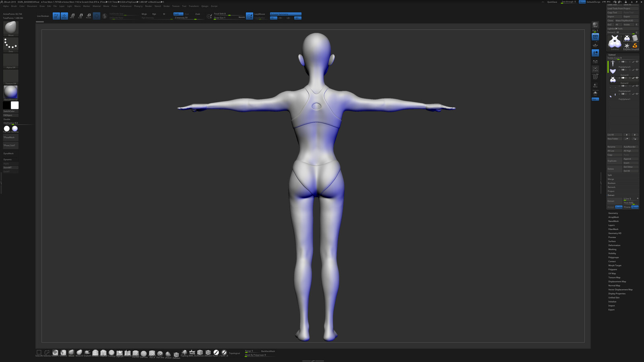The image size is (644, 362).
Task: Choose the SnakeHook brush
Action: coord(87,353)
